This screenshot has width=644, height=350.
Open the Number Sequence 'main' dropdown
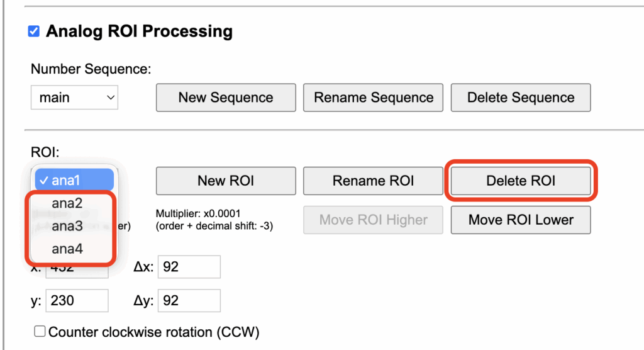point(74,98)
